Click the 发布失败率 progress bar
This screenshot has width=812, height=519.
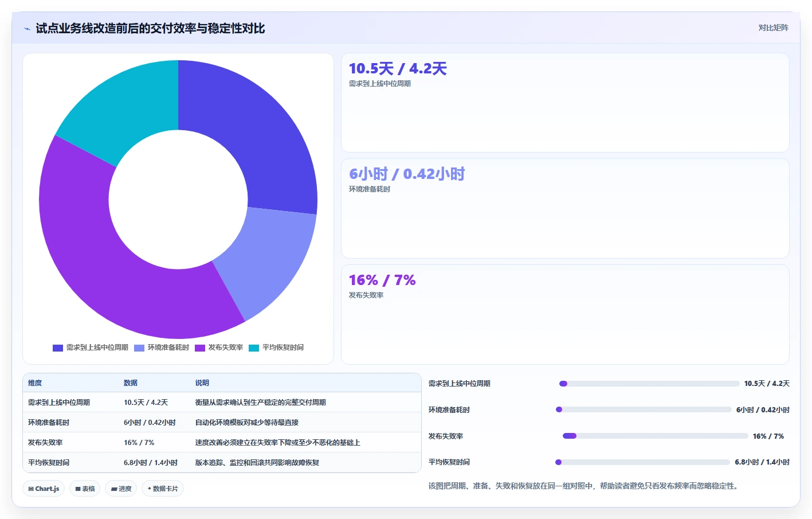(x=656, y=436)
